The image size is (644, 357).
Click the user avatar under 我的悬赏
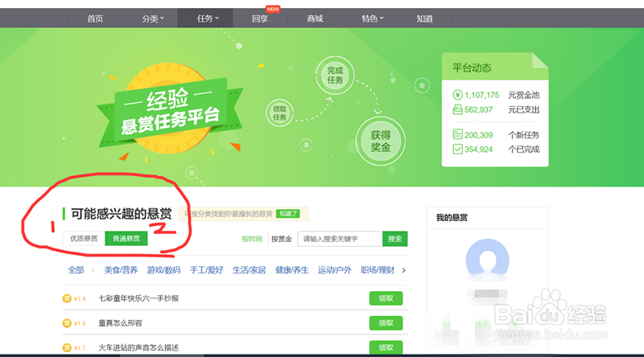click(487, 261)
